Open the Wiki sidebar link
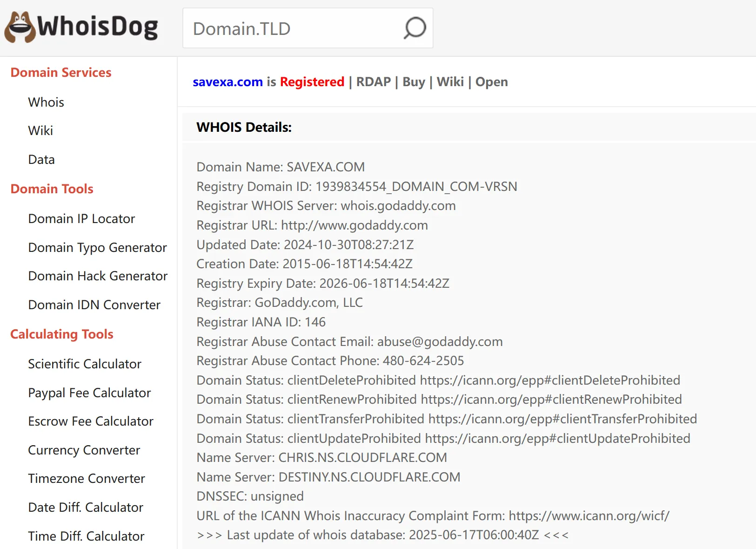Image resolution: width=756 pixels, height=549 pixels. [40, 130]
